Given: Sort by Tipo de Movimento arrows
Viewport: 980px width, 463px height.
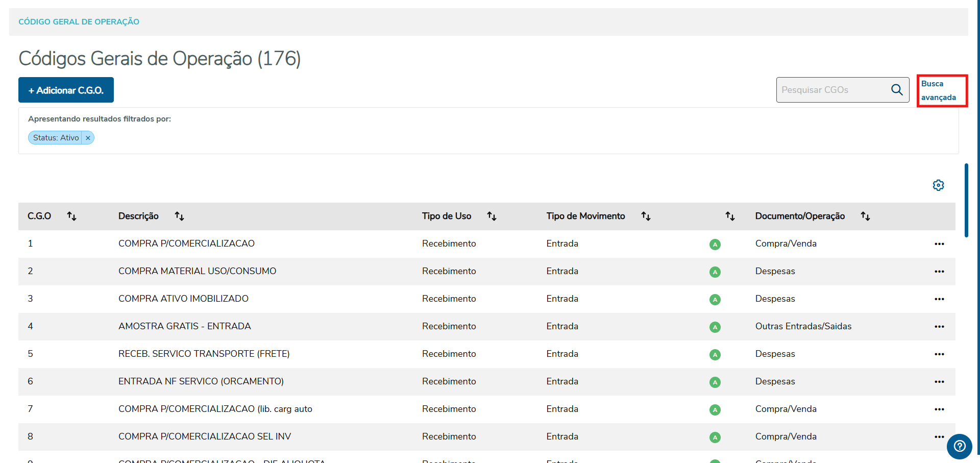Looking at the screenshot, I should (x=646, y=216).
